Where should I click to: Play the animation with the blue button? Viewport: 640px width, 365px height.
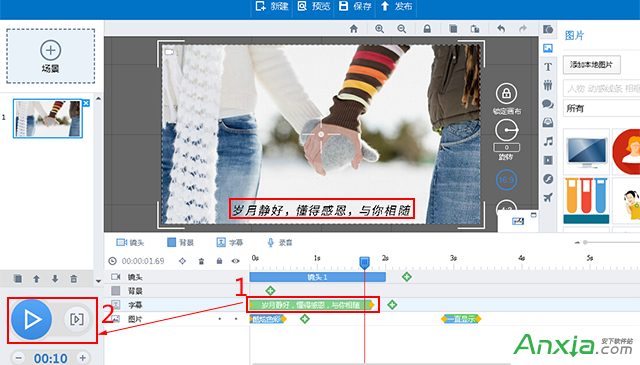click(x=31, y=319)
